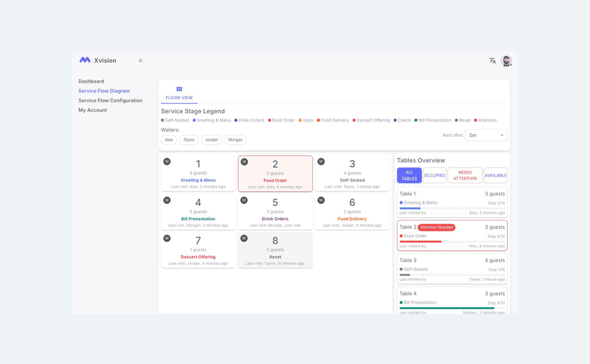590x364 pixels.
Task: Toggle the Jordan waiter filter chip
Action: point(212,140)
